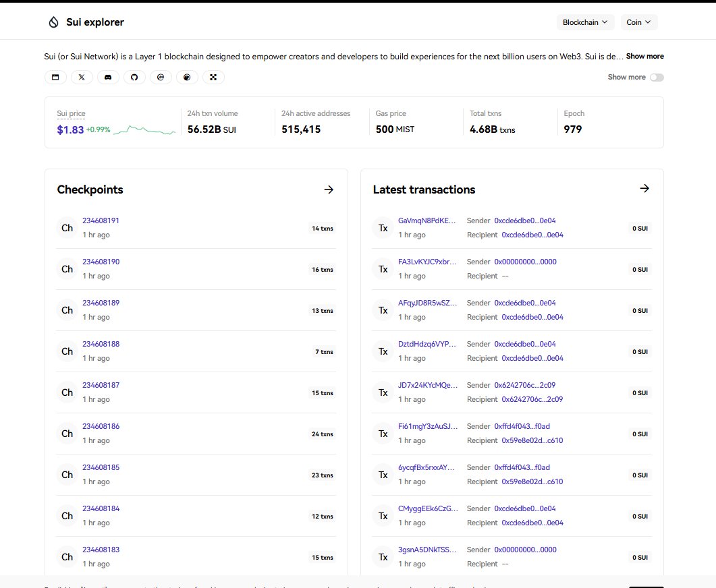
Task: Click the Ch icon for checkpoint 234608188
Action: pyautogui.click(x=67, y=351)
